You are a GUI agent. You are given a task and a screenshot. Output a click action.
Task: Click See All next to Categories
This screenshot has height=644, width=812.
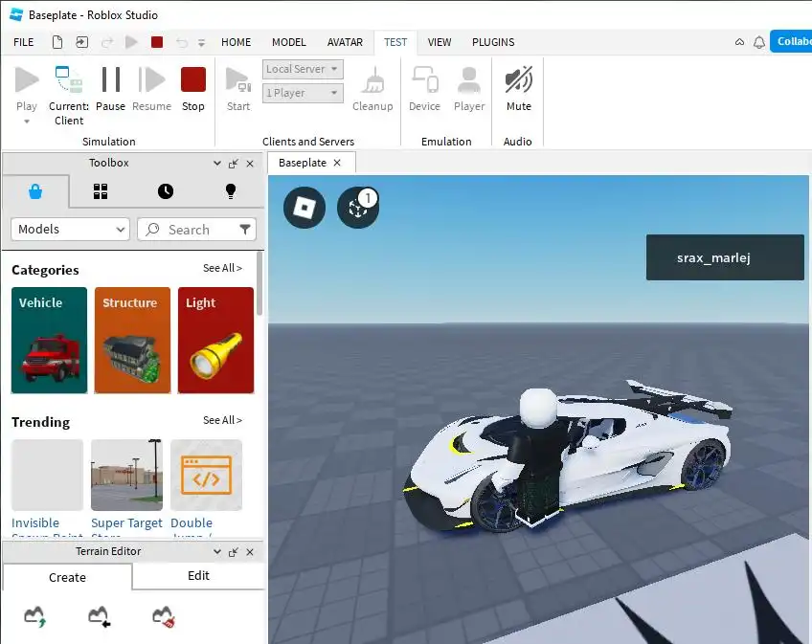point(222,268)
